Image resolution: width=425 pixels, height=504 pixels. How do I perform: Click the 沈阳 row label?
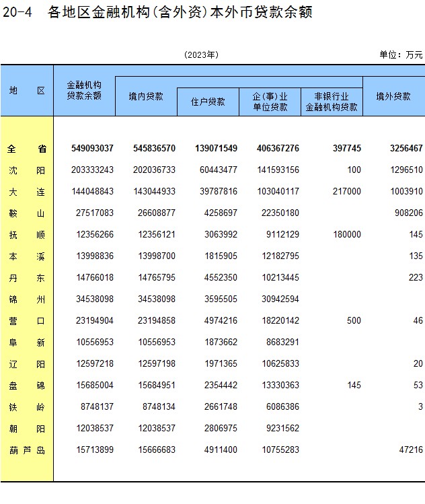coord(27,170)
